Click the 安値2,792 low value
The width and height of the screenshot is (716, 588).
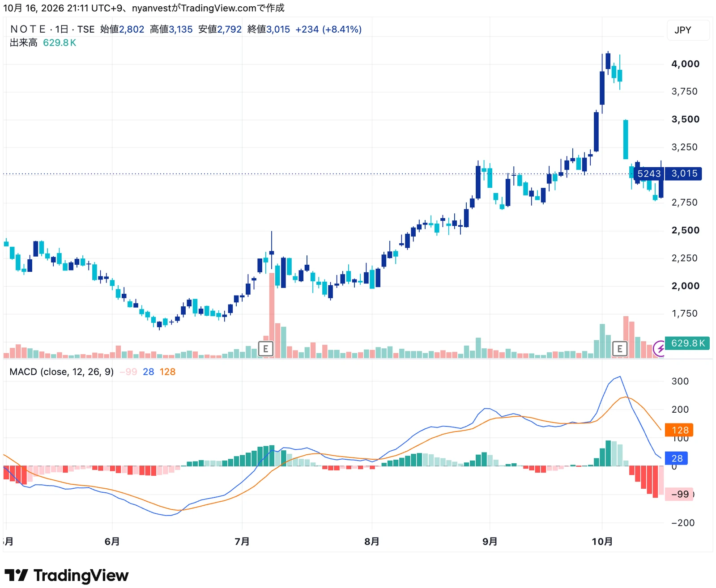(220, 29)
